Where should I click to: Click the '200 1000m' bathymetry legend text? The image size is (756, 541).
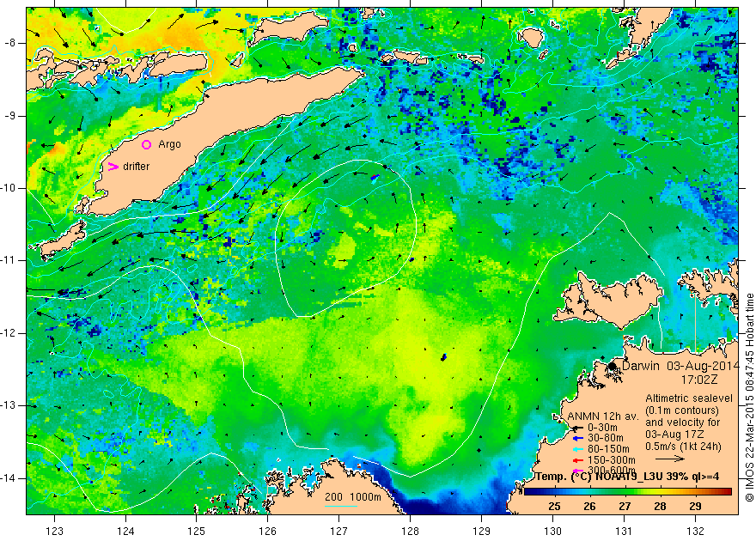(x=353, y=498)
